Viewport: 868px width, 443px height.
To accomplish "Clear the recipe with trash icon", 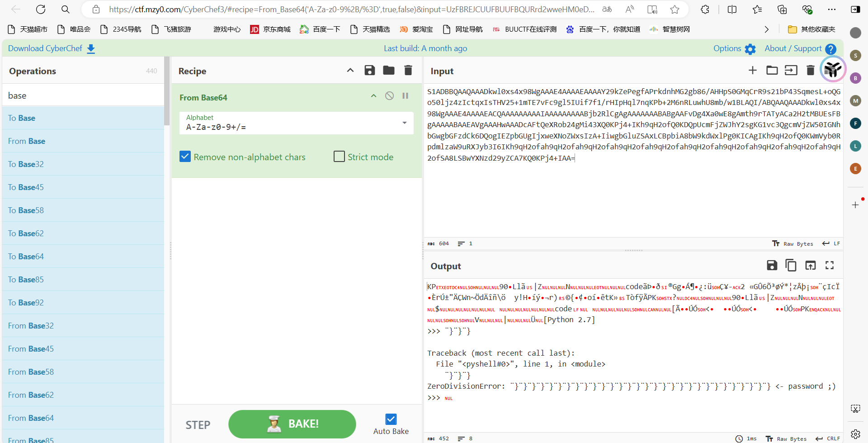I will pos(408,70).
